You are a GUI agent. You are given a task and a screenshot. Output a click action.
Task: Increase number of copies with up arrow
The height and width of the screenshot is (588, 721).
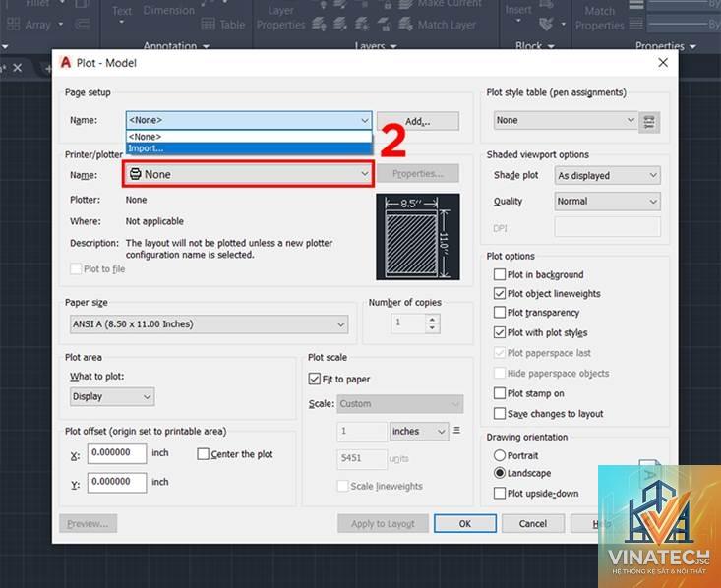pyautogui.click(x=432, y=319)
